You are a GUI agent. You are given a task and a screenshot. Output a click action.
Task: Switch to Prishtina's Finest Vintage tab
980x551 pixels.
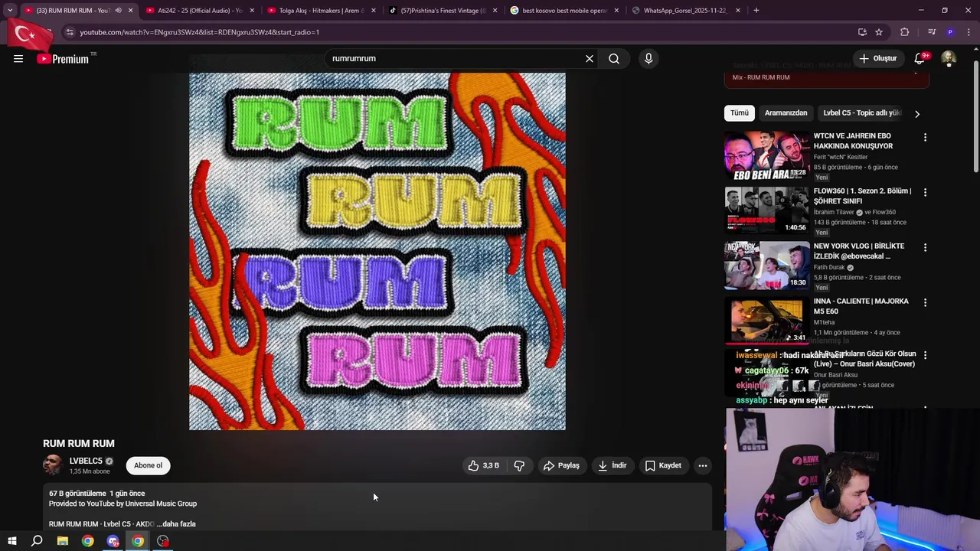point(443,11)
